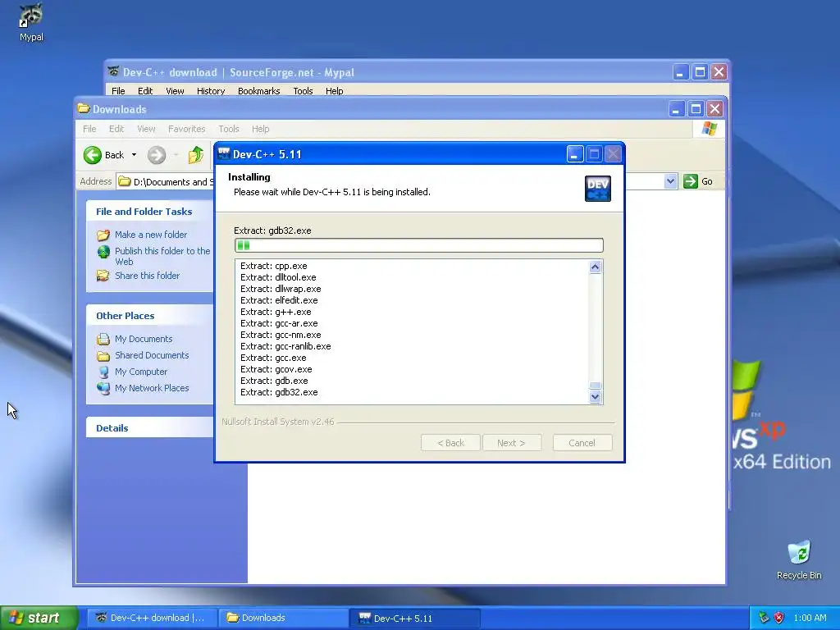Click the My Documents icon in Other Places

[103, 339]
